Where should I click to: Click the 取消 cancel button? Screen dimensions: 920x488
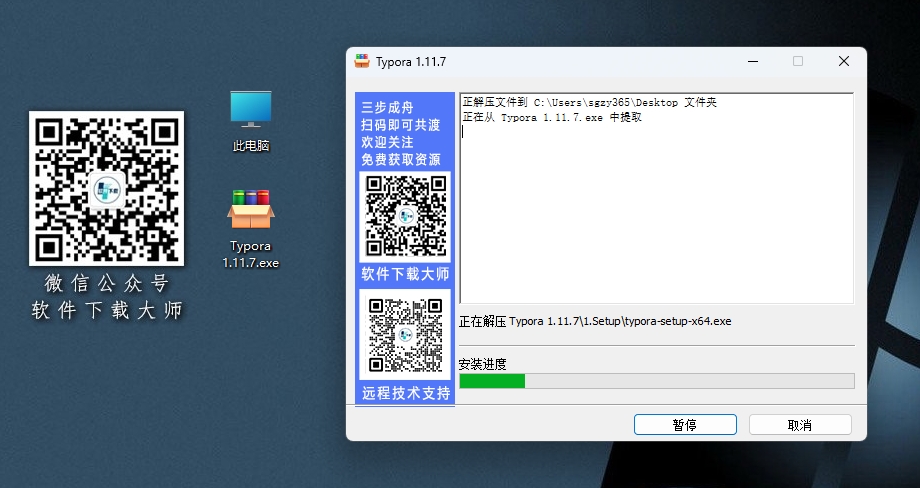click(x=800, y=425)
